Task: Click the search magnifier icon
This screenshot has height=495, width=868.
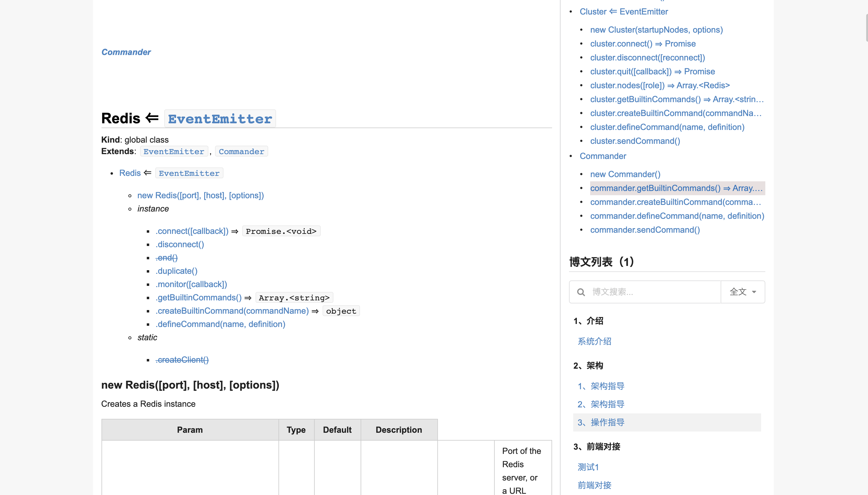Action: 581,292
